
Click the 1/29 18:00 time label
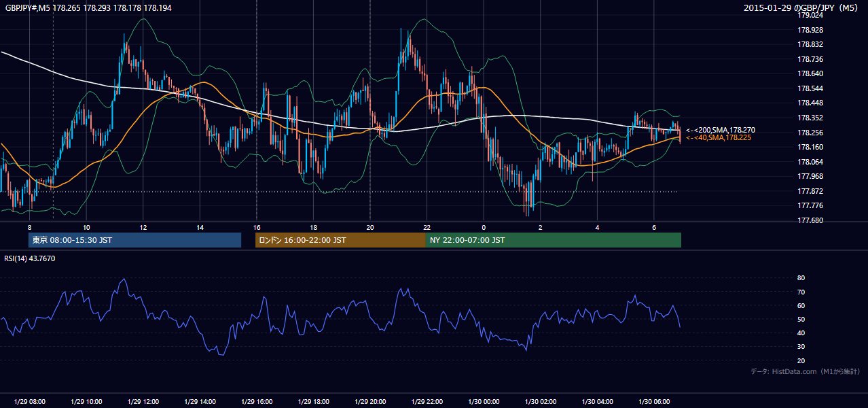click(x=313, y=402)
